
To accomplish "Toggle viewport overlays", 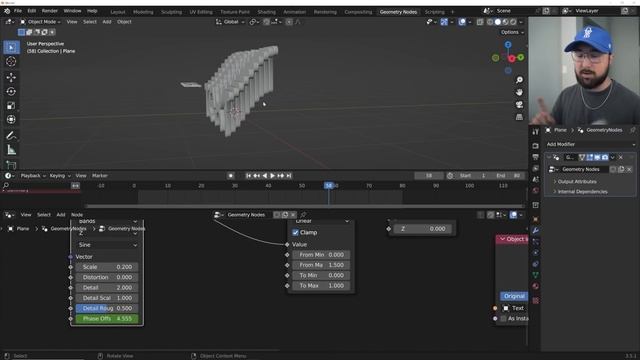I will pos(462,22).
